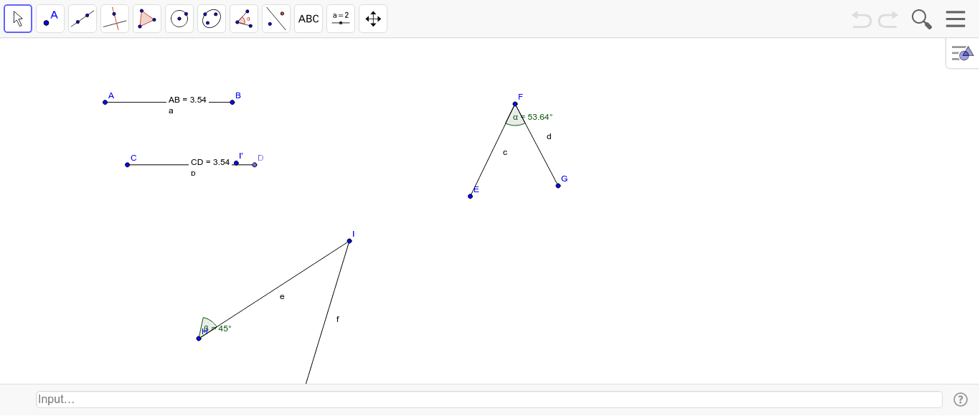
Task: Expand the Point tool submenu
Action: point(60,28)
